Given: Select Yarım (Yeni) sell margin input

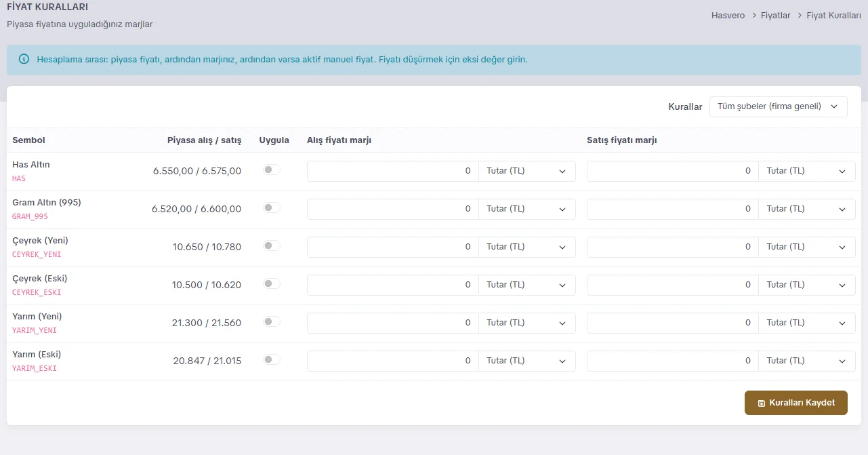Looking at the screenshot, I should [673, 323].
